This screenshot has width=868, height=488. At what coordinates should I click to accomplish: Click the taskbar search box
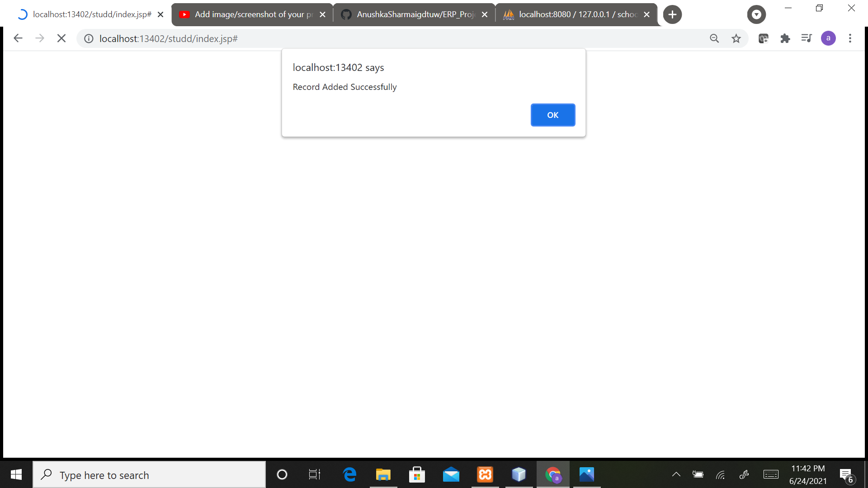149,475
